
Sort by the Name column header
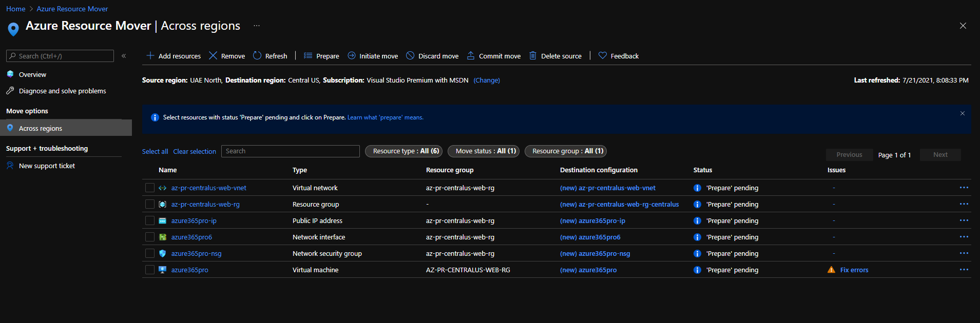click(x=167, y=170)
